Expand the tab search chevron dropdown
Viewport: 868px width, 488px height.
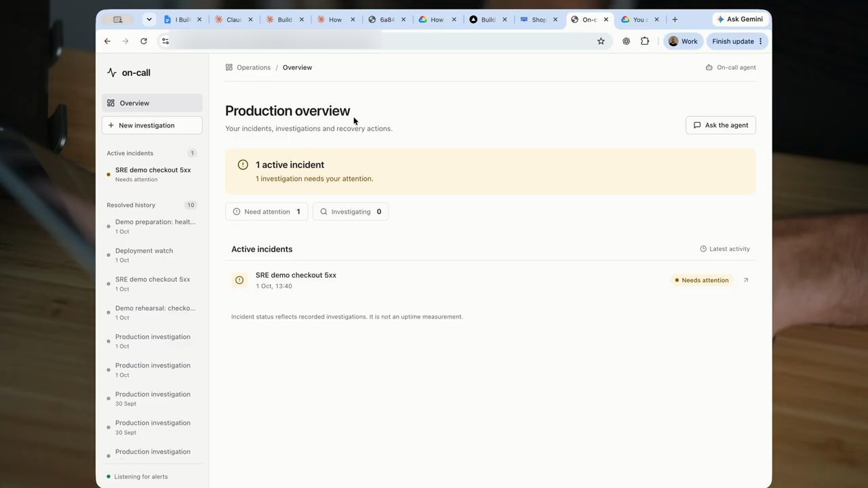(x=149, y=20)
